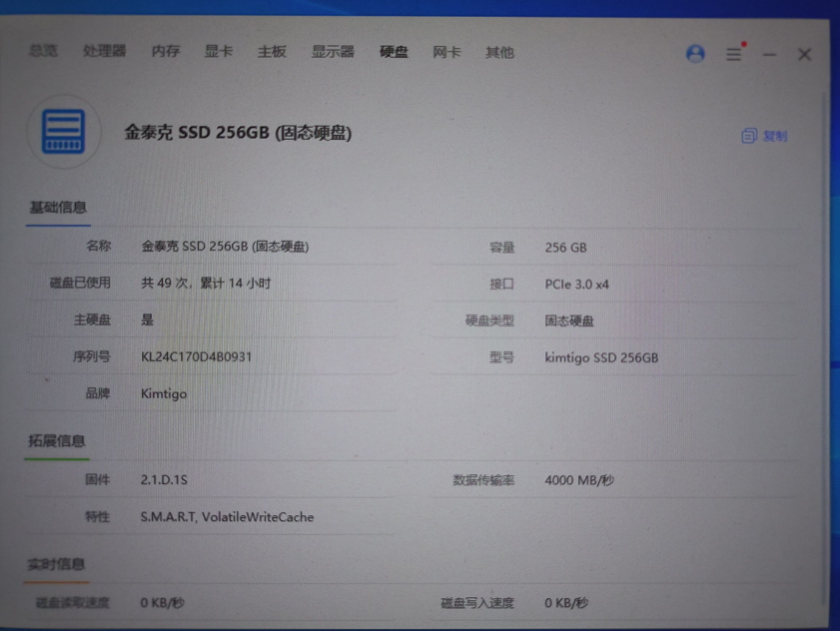
Task: Click the user account avatar icon
Action: [x=695, y=54]
